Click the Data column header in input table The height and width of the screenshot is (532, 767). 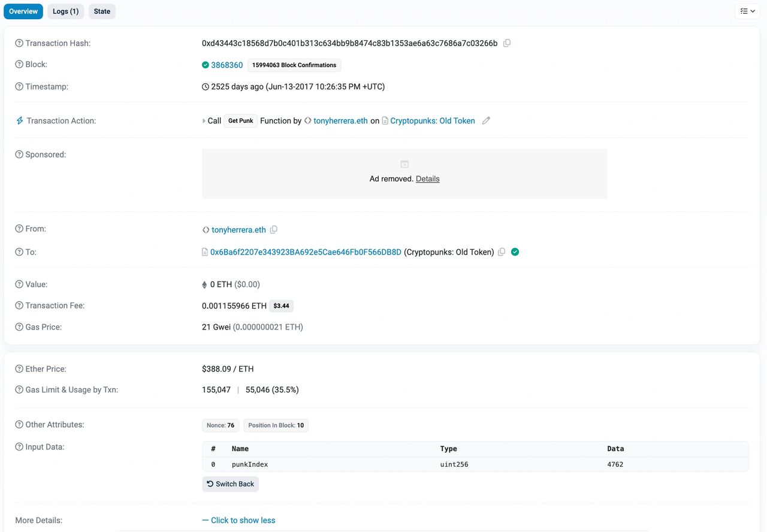[615, 449]
